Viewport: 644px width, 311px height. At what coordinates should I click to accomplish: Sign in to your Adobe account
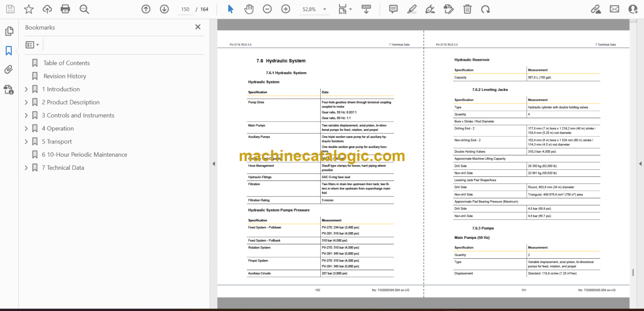point(633,9)
